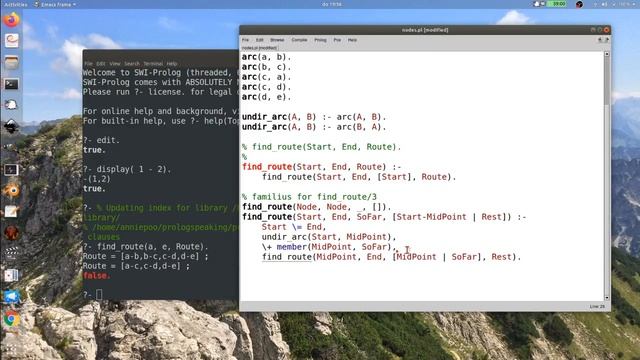
Task: Open File menu in nodes.pl editor
Action: click(245, 40)
